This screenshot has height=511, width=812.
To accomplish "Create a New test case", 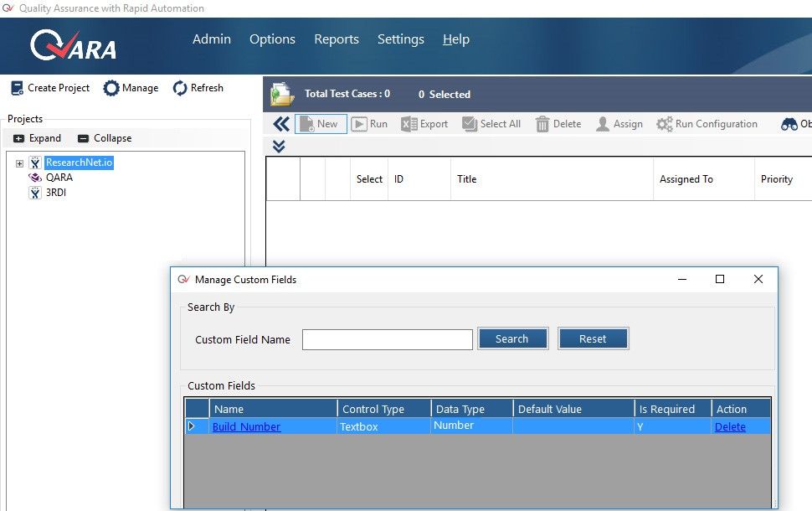I will point(321,124).
